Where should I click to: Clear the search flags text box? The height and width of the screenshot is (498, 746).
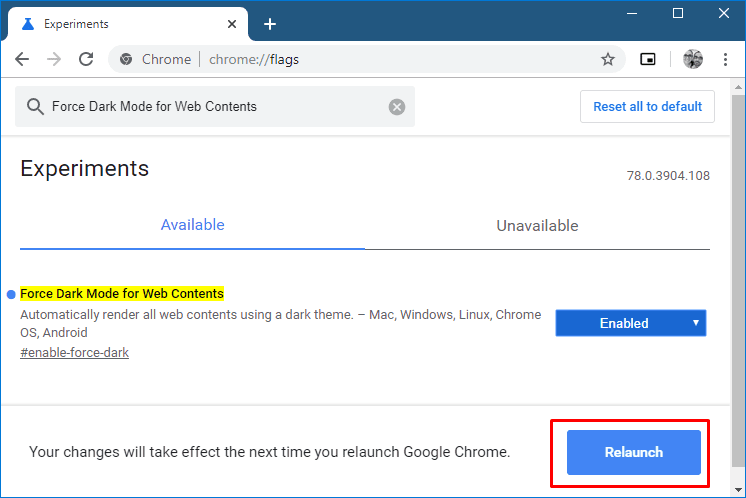[397, 107]
